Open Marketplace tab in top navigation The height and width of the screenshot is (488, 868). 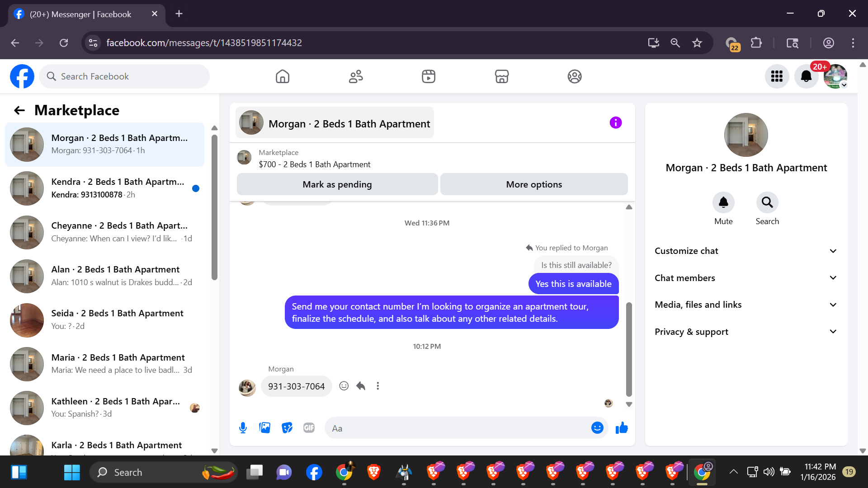coord(501,76)
